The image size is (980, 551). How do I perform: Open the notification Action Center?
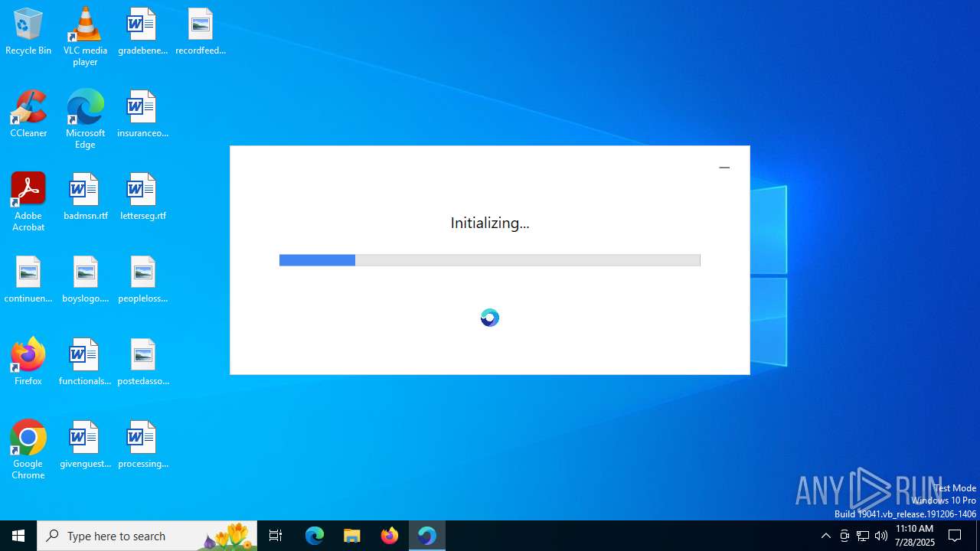point(955,536)
